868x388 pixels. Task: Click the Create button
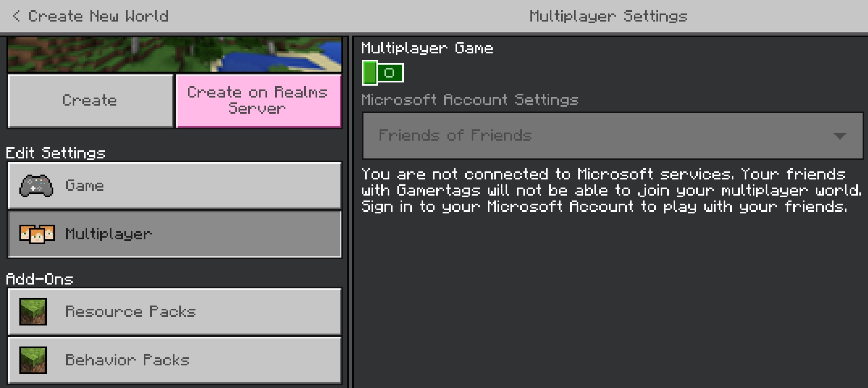coord(90,101)
